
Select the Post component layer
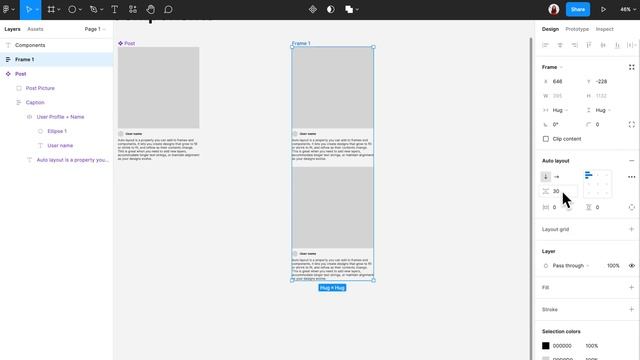(x=56, y=74)
